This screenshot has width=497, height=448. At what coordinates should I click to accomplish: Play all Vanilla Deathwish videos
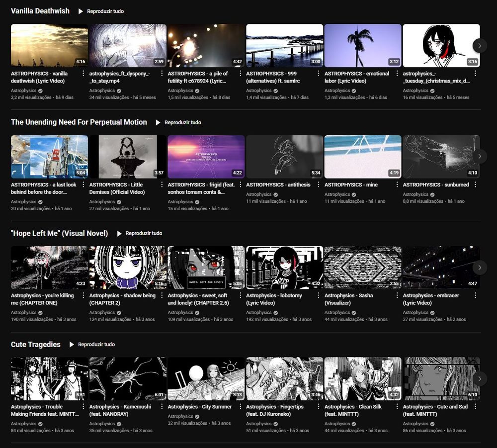[101, 11]
